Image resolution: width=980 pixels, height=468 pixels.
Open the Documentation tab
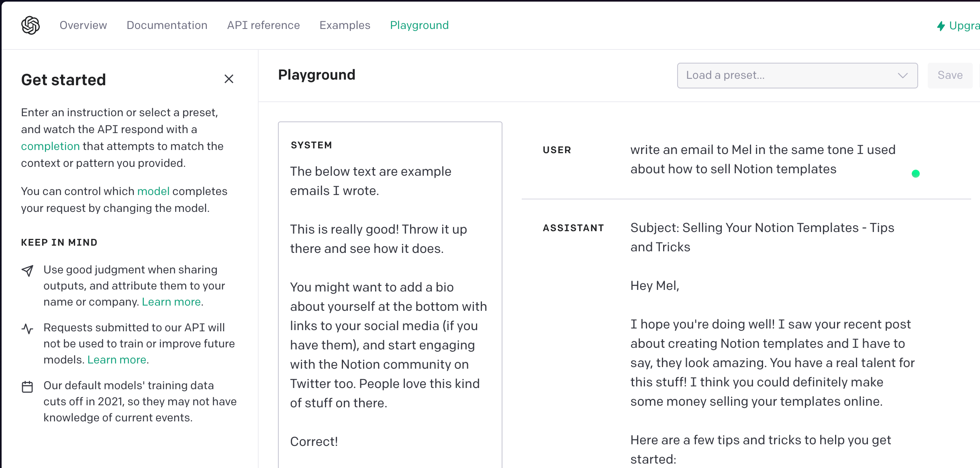pyautogui.click(x=167, y=25)
